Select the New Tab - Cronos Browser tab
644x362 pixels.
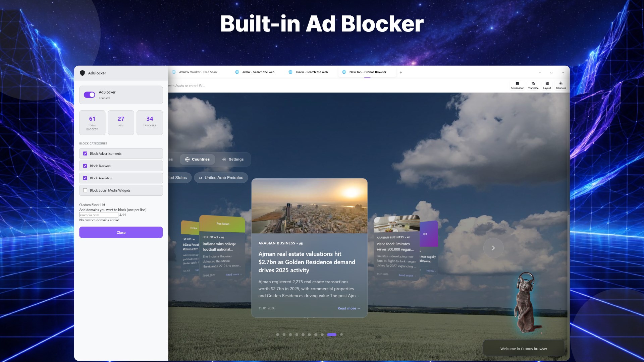coord(367,72)
